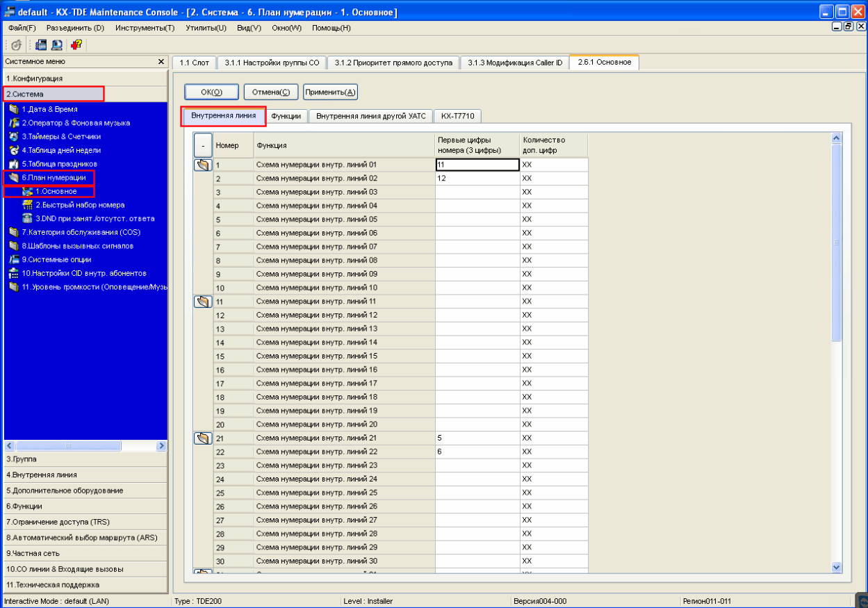Click the Функция column header

[x=345, y=145]
